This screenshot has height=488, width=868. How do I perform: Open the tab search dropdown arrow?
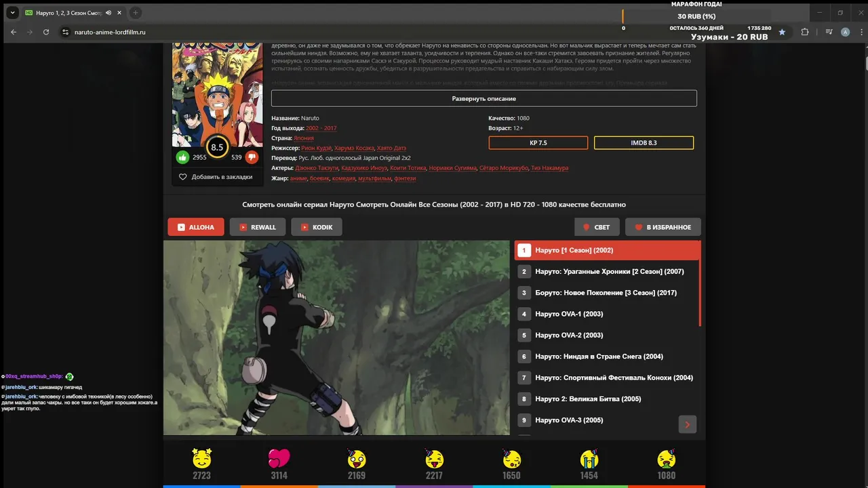(12, 13)
